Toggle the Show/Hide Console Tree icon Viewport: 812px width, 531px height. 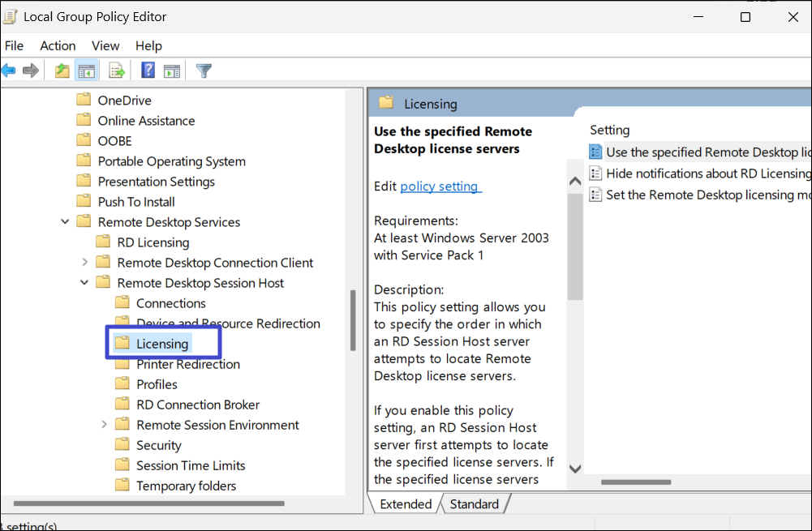click(86, 71)
